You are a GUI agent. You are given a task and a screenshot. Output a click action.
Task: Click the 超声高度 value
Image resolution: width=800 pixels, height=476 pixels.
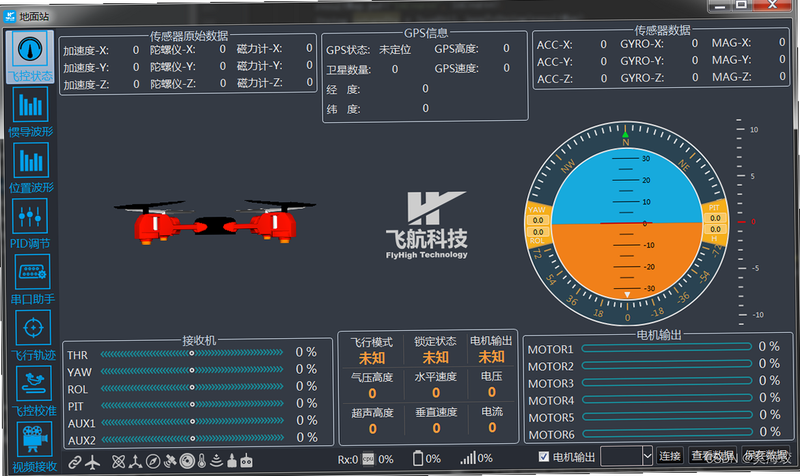pos(373,429)
